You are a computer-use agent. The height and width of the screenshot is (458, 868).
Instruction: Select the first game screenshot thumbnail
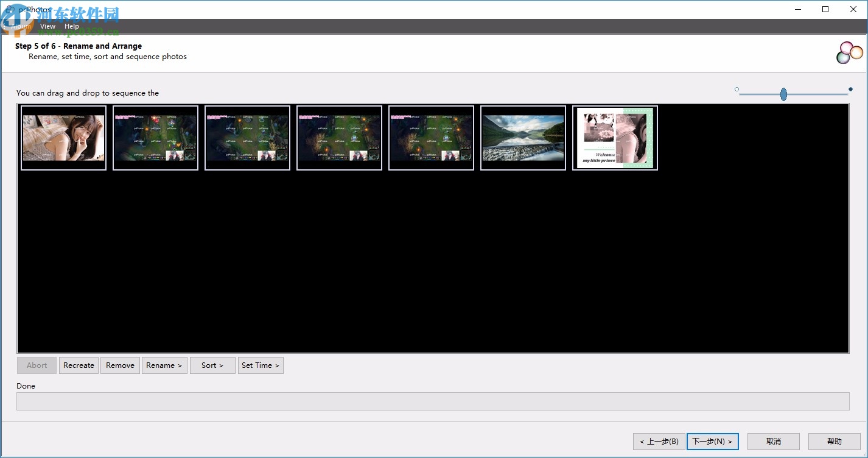[x=156, y=138]
